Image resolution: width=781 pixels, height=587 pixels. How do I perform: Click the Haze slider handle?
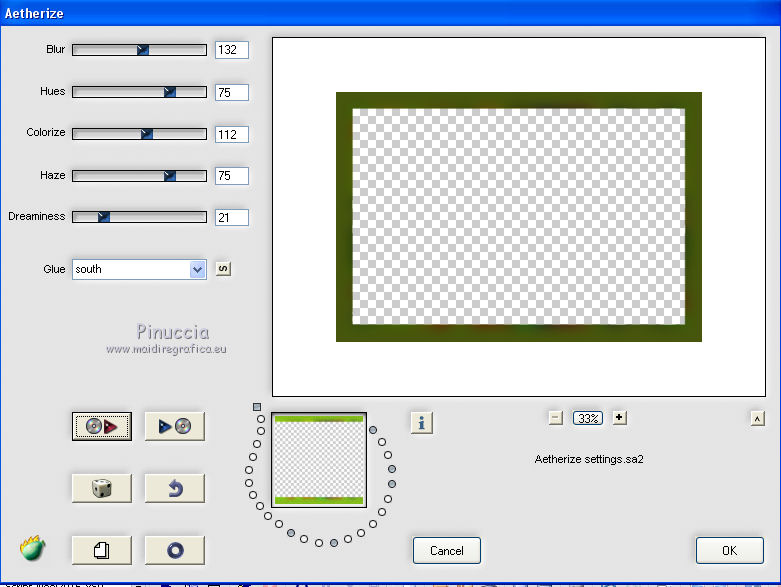click(x=169, y=176)
